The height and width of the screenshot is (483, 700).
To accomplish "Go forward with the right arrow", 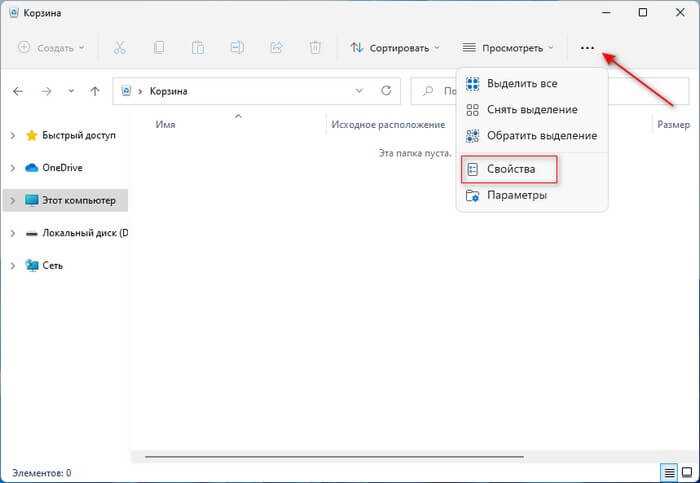I will tap(46, 92).
